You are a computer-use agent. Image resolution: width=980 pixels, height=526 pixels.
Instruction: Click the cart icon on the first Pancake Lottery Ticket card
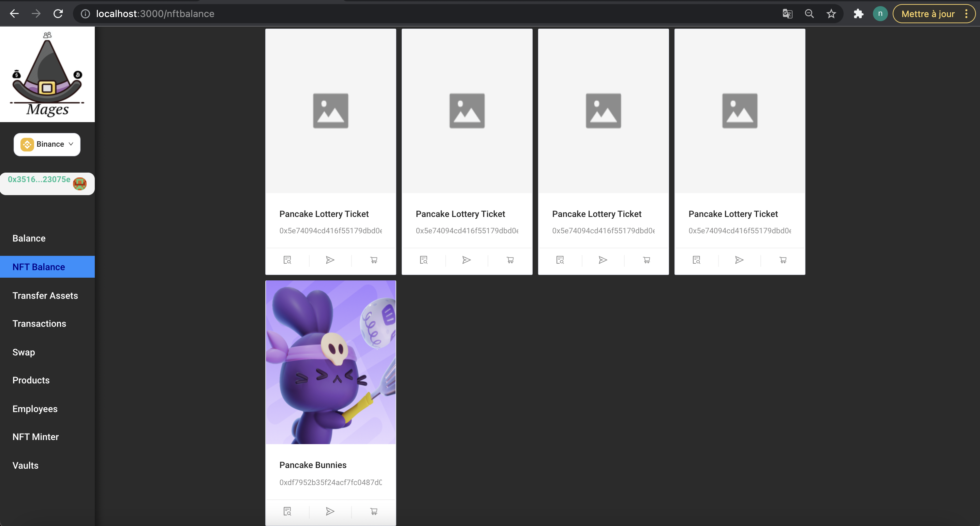(374, 260)
